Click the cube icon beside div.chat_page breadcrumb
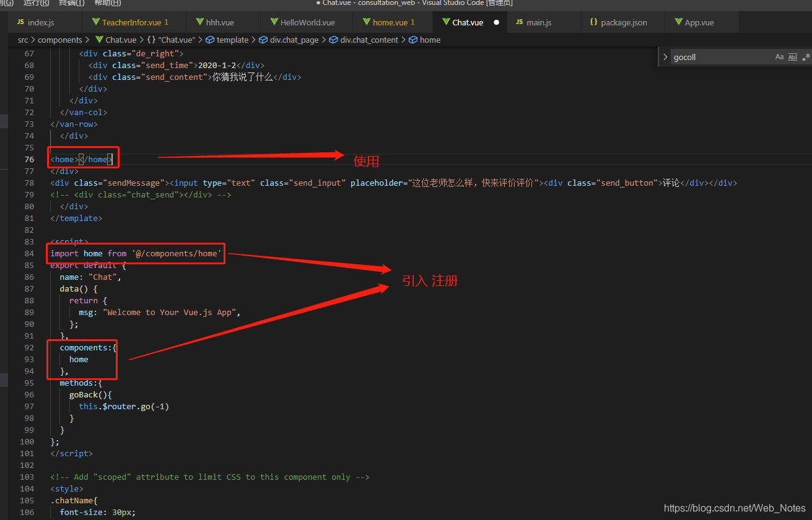The width and height of the screenshot is (812, 520). coord(263,40)
